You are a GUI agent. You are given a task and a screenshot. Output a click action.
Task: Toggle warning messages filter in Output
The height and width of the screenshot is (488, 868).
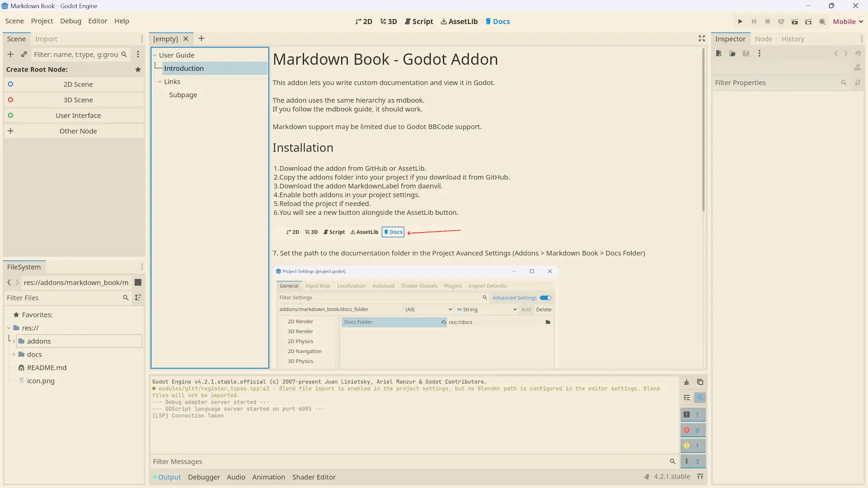tap(693, 446)
